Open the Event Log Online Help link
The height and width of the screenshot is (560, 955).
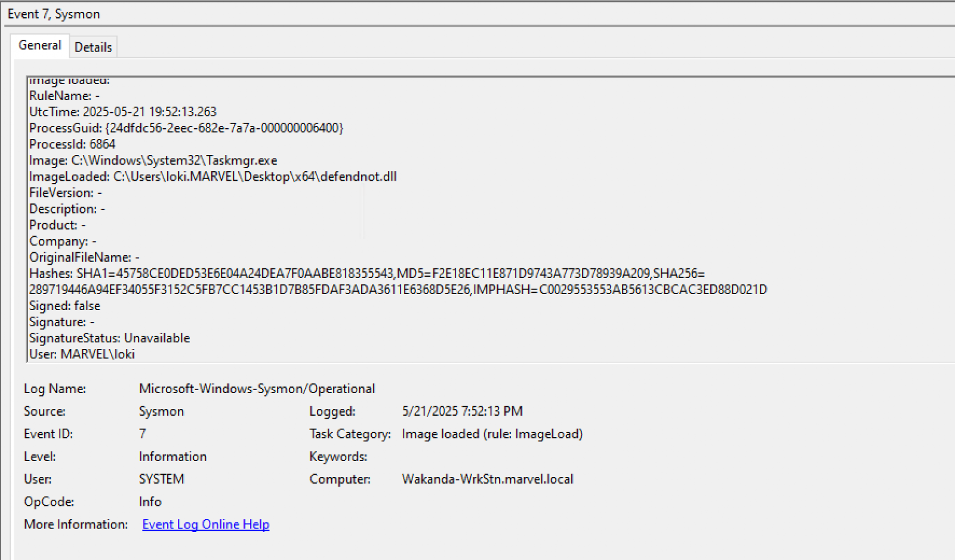pos(206,524)
